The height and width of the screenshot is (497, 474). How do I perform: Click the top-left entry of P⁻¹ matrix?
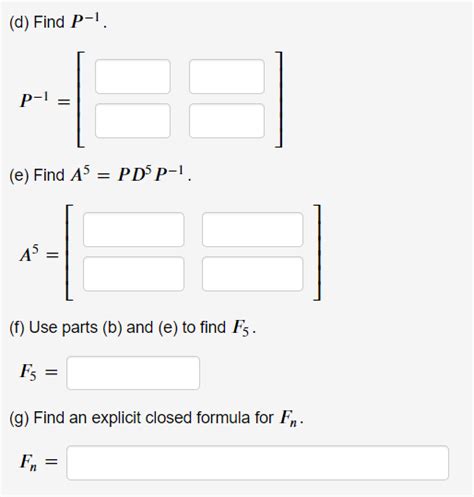[x=133, y=77]
